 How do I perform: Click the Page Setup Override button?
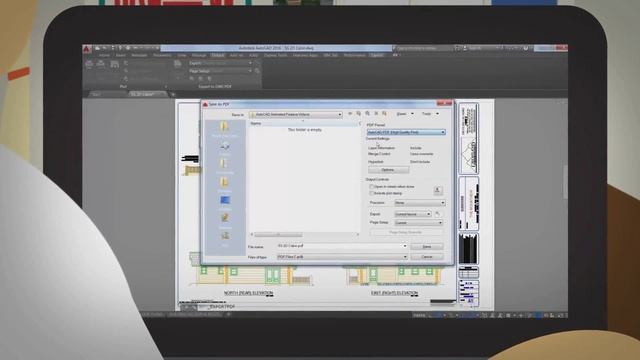click(x=406, y=232)
